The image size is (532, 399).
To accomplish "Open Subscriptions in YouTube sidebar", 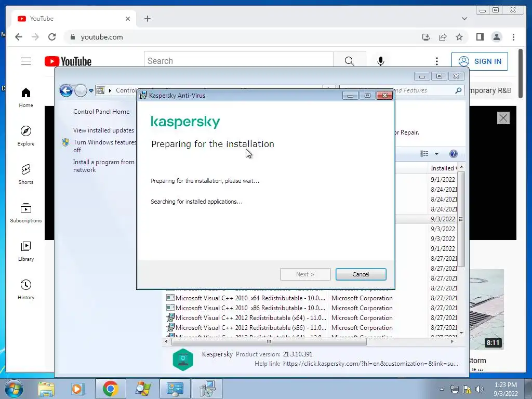I will pos(26,212).
